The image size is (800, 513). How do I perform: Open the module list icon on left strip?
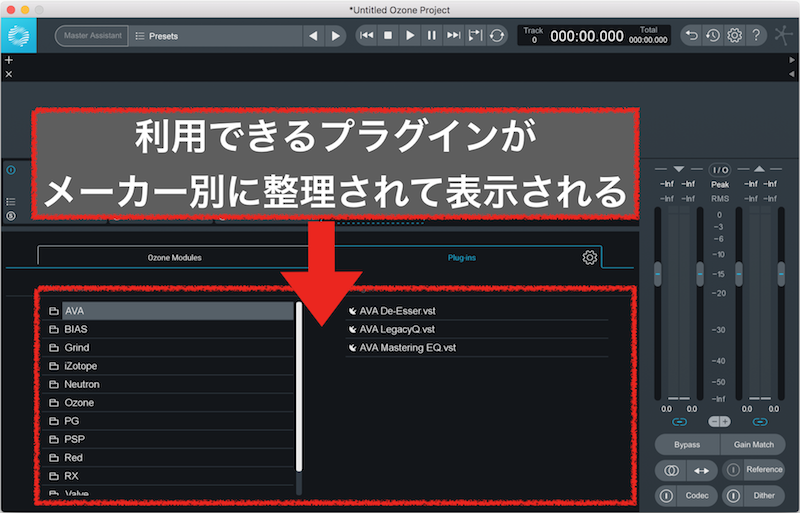[x=11, y=202]
